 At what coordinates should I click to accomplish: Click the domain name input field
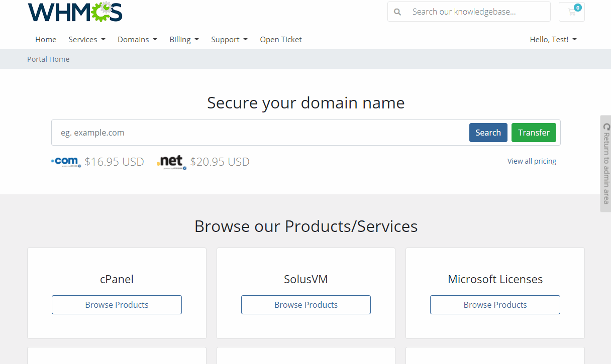(x=260, y=133)
